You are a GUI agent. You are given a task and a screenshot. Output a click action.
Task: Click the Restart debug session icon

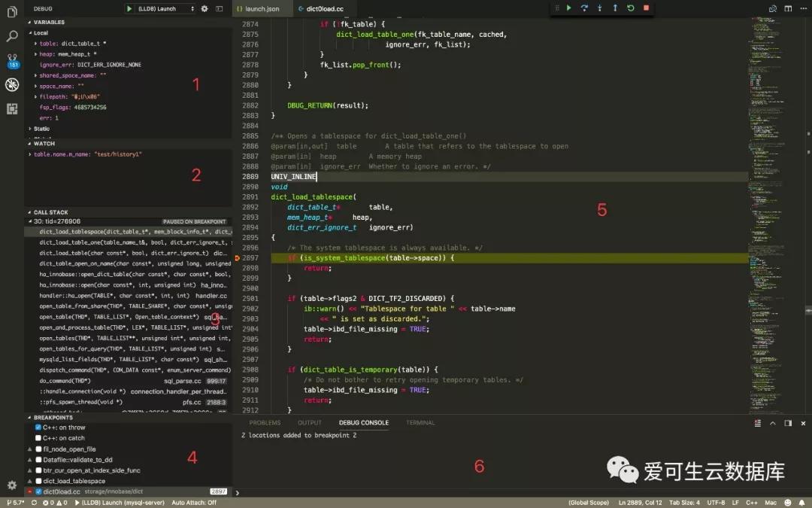coord(632,8)
